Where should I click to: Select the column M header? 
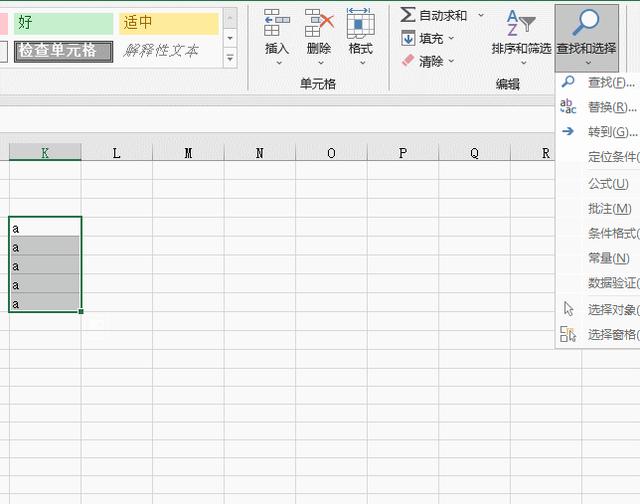pos(188,153)
